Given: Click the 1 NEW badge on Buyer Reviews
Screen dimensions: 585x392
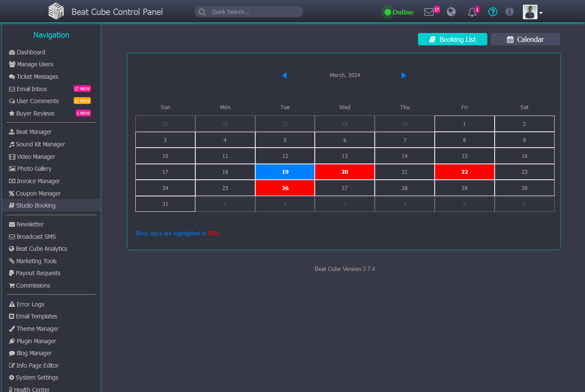Looking at the screenshot, I should coord(83,113).
